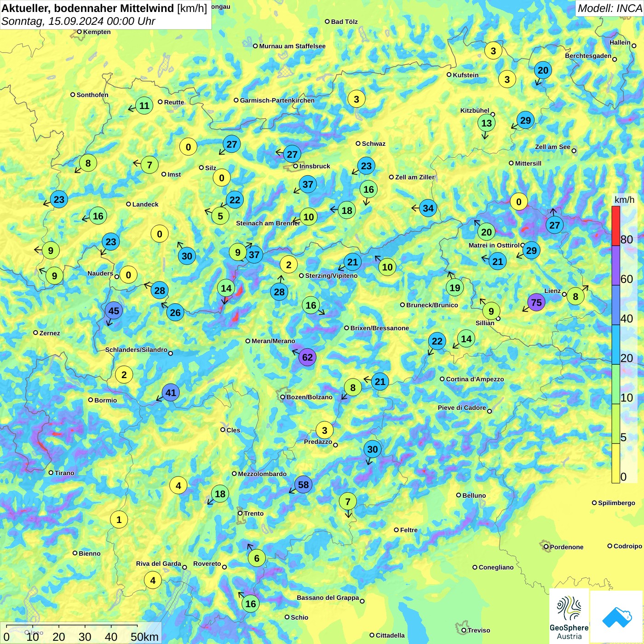Click the Bassano del Grappa label
This screenshot has width=644, height=644.
coord(328,598)
